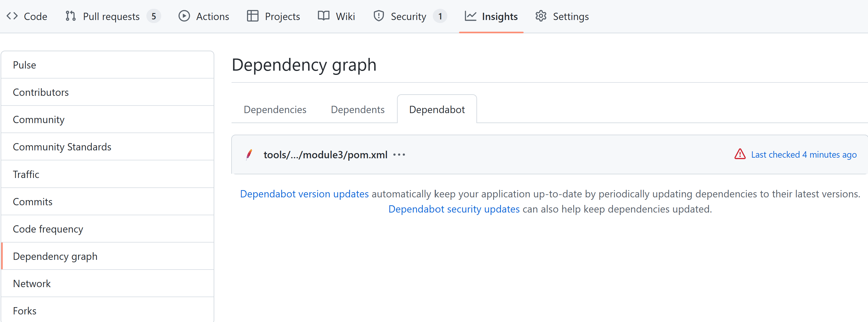Click the Maven feather icon beside pom.xml
868x322 pixels.
(x=249, y=154)
